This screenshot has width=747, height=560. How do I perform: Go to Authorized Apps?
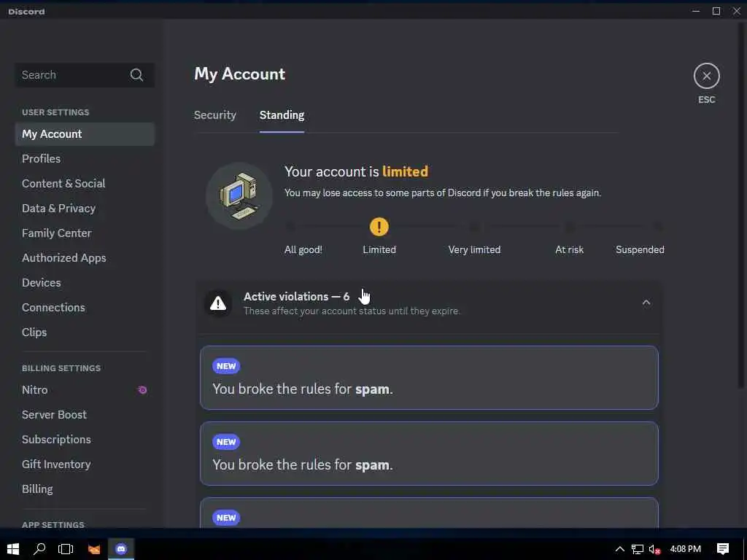(x=85, y=258)
